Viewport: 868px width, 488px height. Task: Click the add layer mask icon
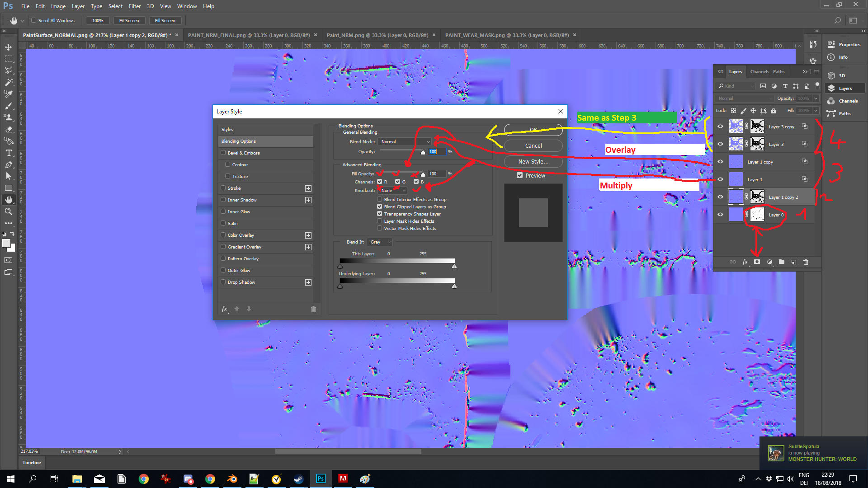click(757, 262)
